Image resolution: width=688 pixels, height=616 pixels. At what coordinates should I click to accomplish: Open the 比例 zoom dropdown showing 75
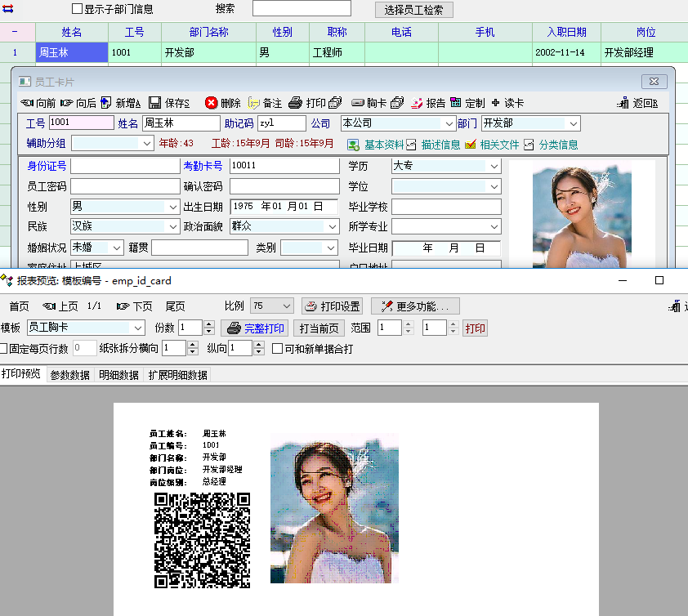286,306
